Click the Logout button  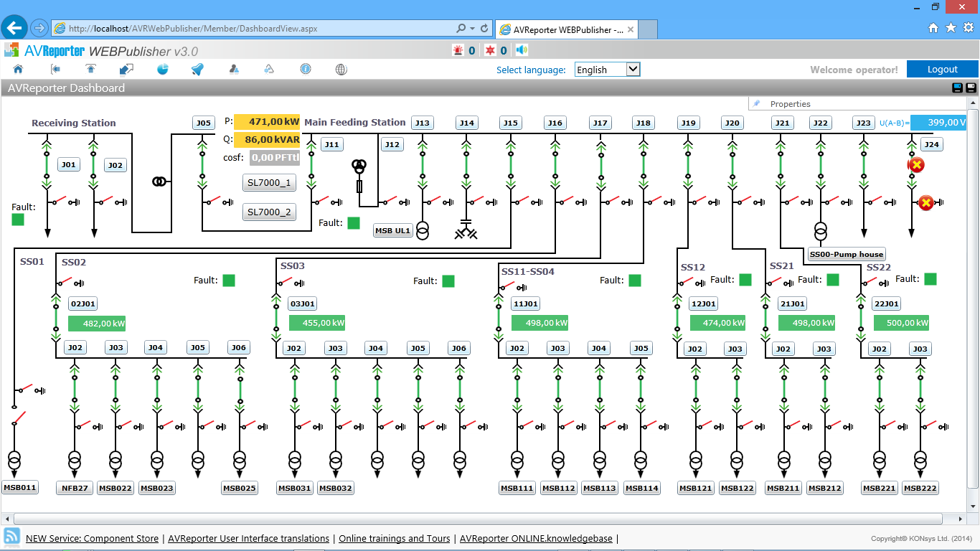click(x=942, y=69)
